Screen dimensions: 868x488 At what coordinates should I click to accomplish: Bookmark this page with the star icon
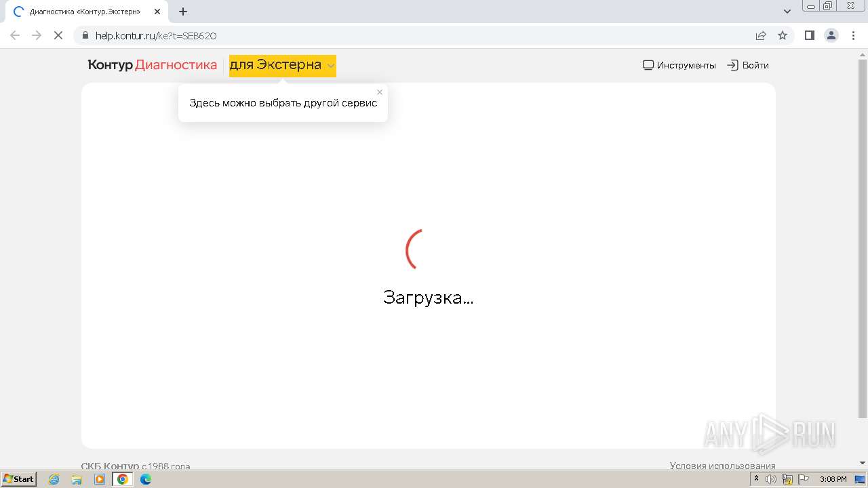click(783, 35)
